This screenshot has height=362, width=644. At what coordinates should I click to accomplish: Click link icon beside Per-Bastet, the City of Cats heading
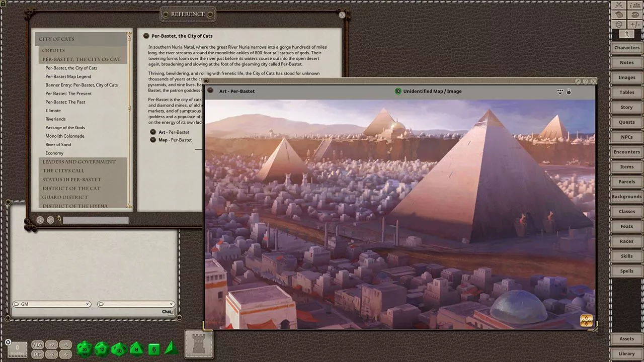(146, 36)
